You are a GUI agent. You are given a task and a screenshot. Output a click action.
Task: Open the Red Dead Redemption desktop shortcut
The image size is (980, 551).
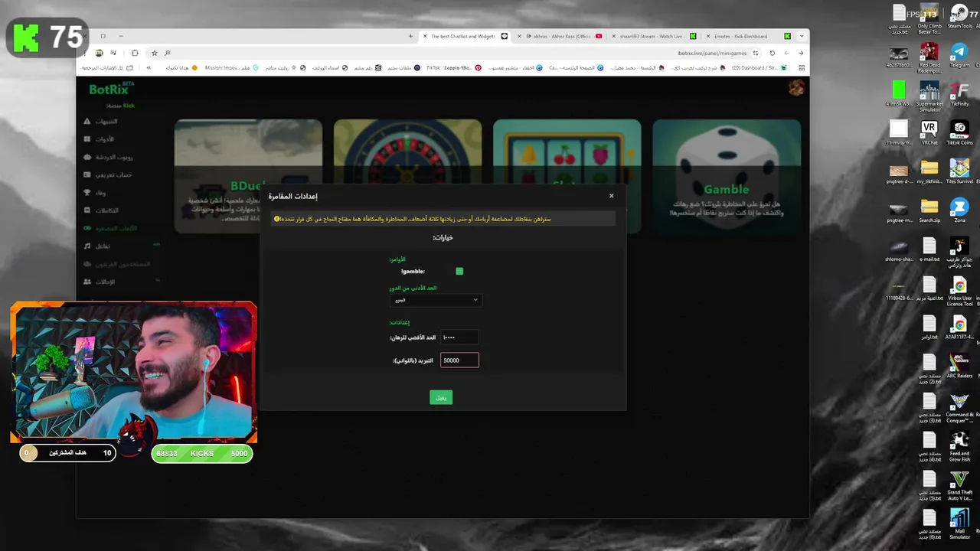point(929,58)
